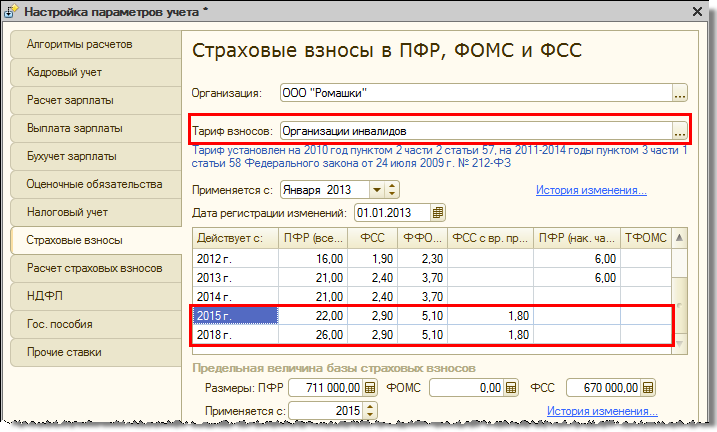Close the Настройка параметров учета window
The image size is (717, 432).
point(697,11)
